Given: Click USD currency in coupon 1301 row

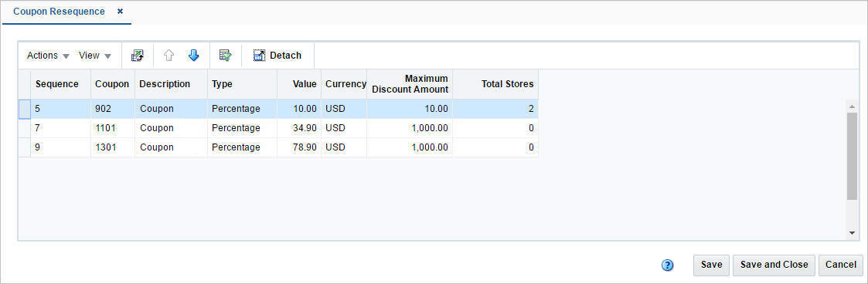Looking at the screenshot, I should click(344, 147).
